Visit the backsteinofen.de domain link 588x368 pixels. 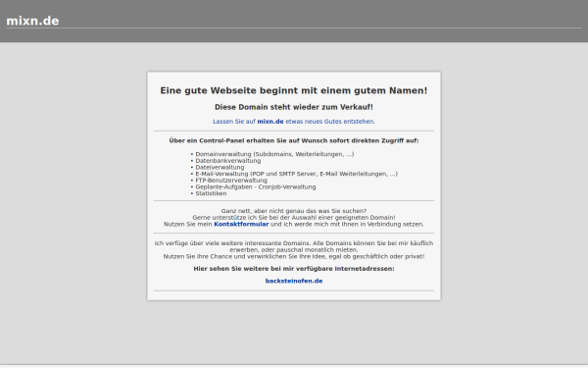pyautogui.click(x=294, y=281)
